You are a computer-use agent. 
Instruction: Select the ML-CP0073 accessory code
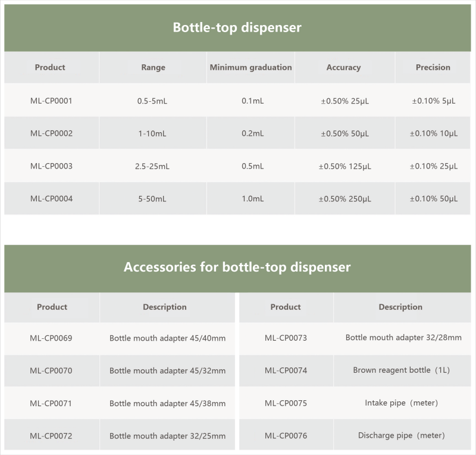click(286, 338)
